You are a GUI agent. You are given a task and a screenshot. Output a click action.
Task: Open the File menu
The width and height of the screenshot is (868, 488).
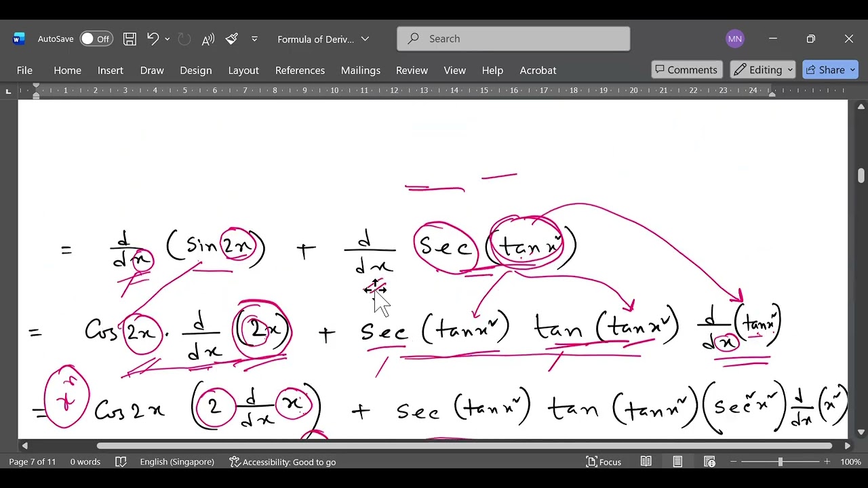[24, 70]
